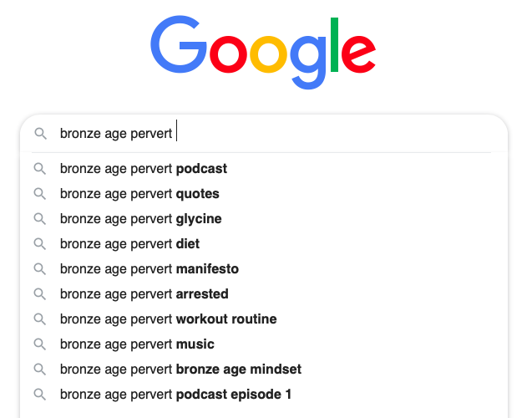Pick the 'bronze age mindset' autocomplete suggestion
532x418 pixels.
180,370
